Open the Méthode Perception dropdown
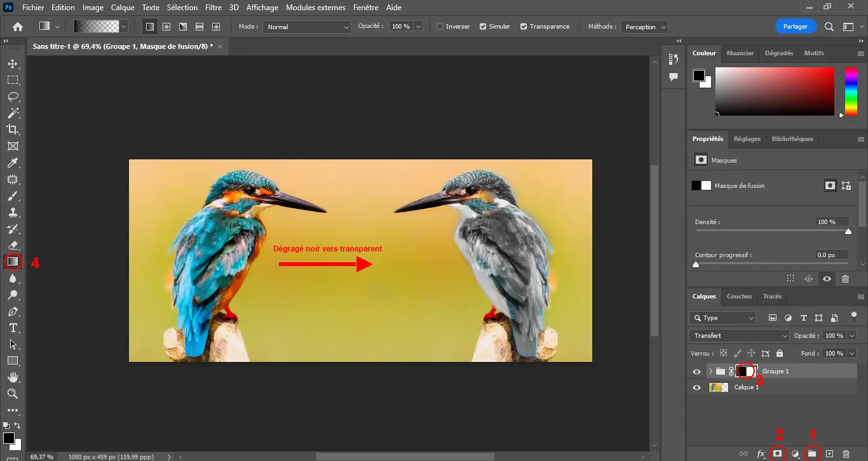This screenshot has height=461, width=868. point(645,27)
